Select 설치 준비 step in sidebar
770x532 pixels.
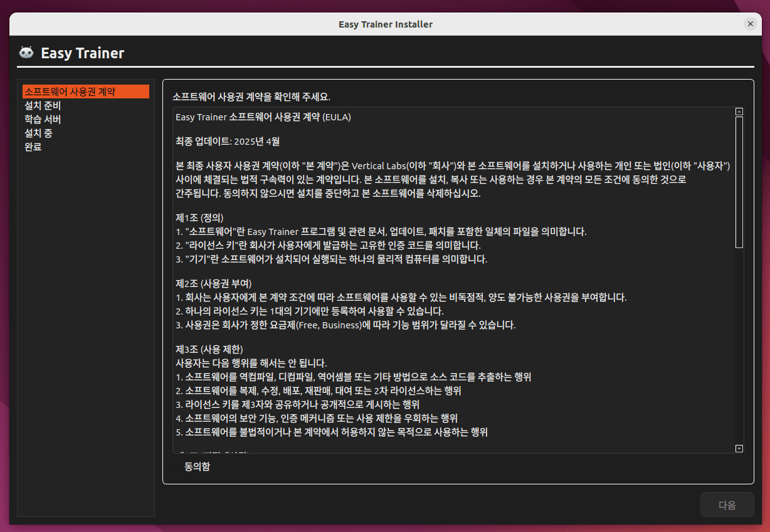(x=86, y=105)
